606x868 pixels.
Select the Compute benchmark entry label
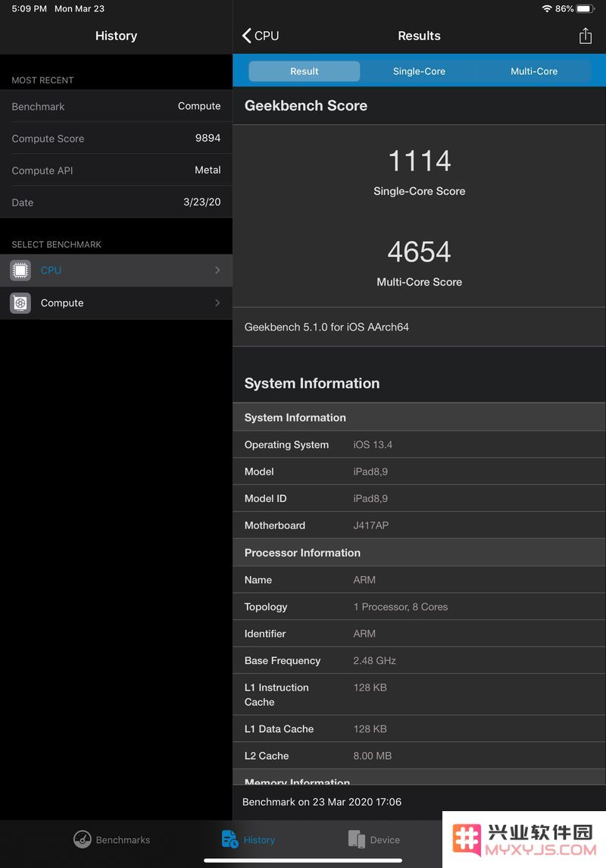(x=62, y=302)
